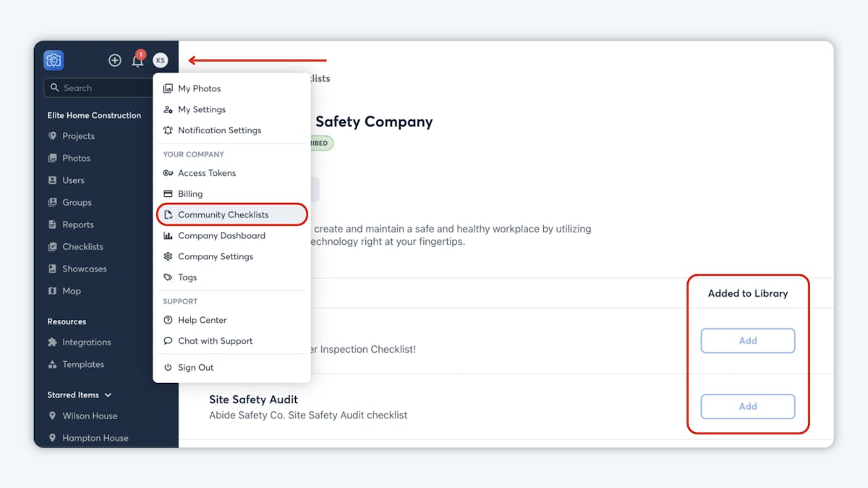Click the Users icon in sidebar
This screenshot has height=488, width=868.
point(52,180)
